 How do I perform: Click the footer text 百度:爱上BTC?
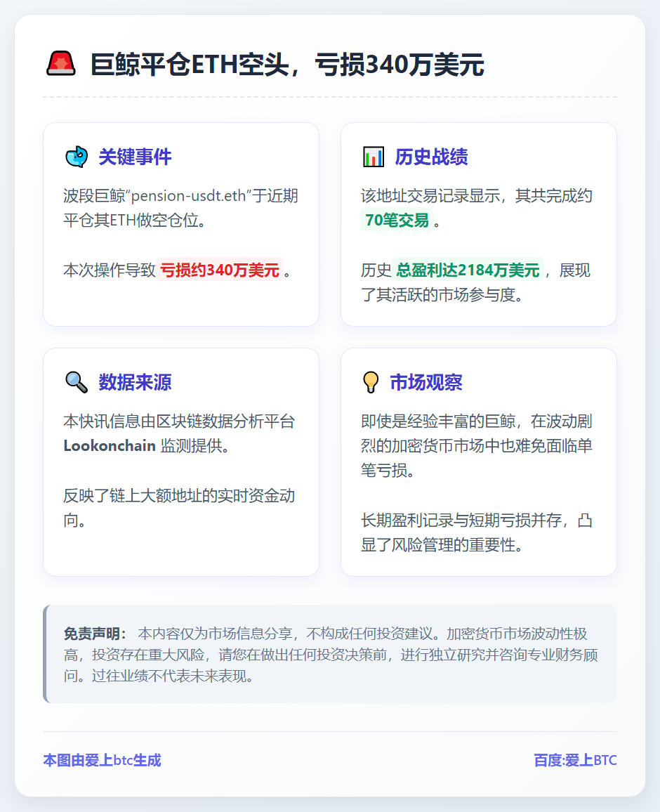coord(575,760)
